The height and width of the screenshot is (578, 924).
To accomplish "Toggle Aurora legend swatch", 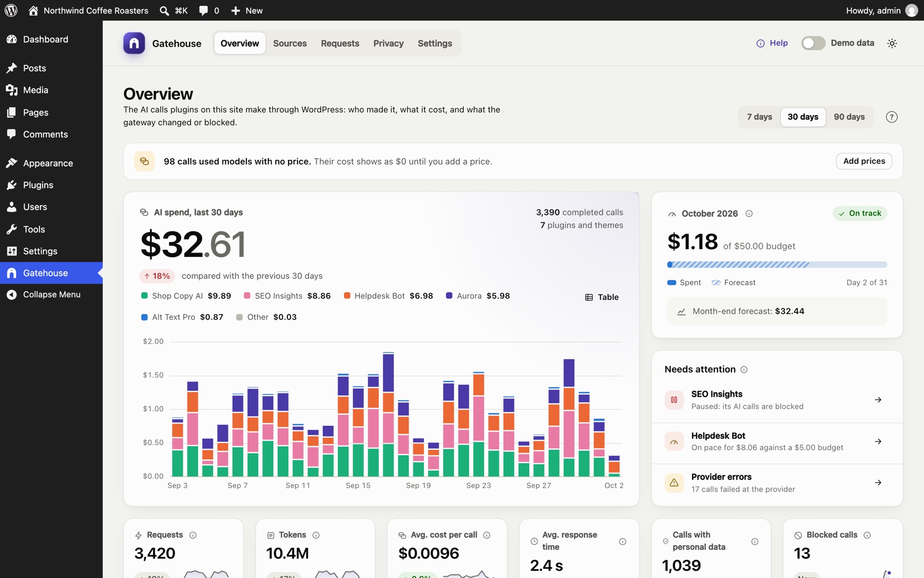I will click(449, 295).
